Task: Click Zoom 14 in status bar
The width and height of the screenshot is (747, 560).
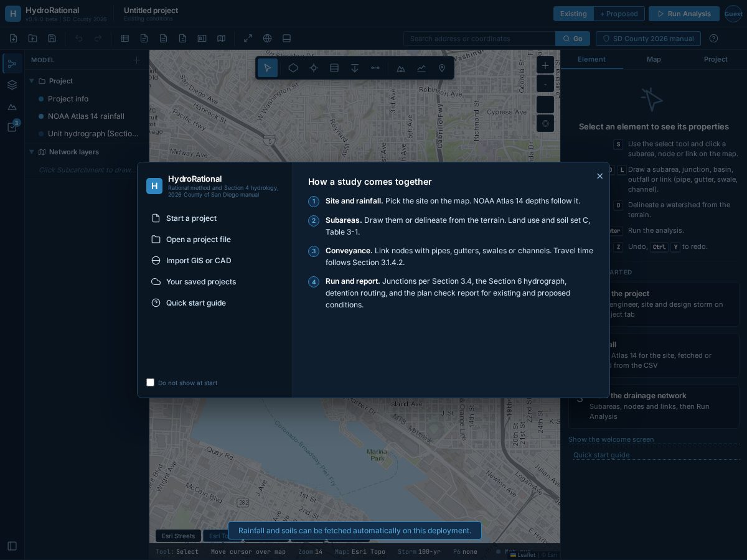Action: pyautogui.click(x=311, y=552)
